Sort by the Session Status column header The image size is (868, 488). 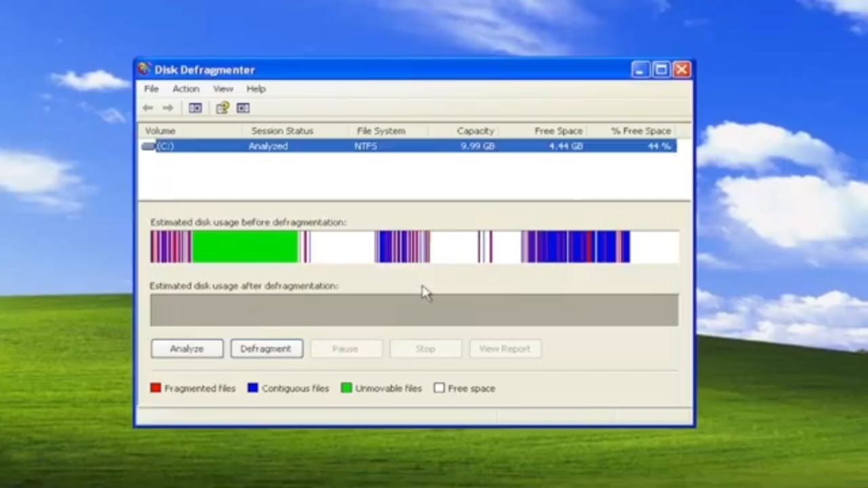point(282,131)
